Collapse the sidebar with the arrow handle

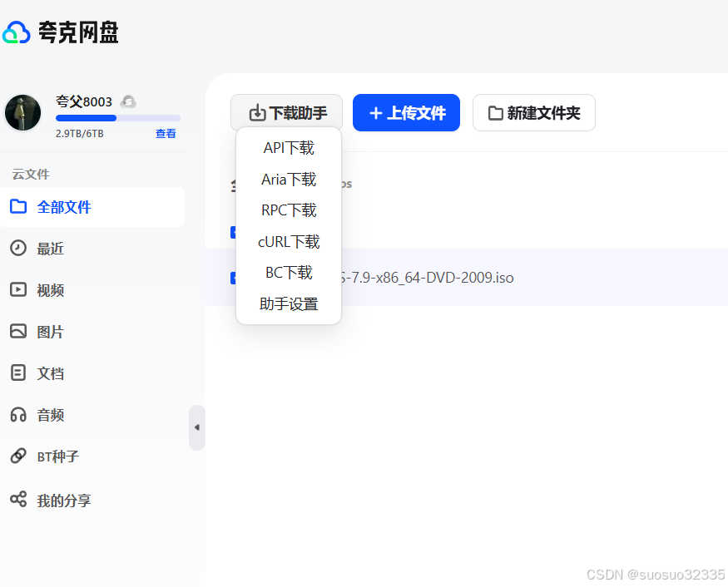197,427
